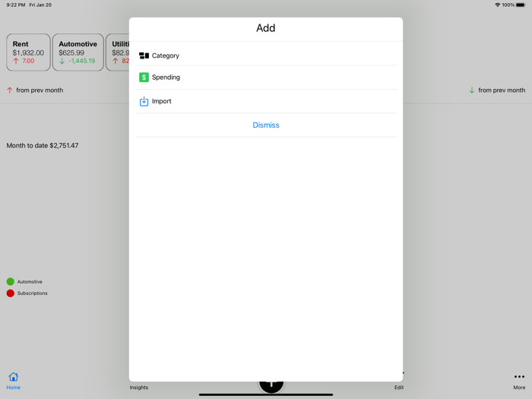Click the house Home icon

pyautogui.click(x=13, y=377)
